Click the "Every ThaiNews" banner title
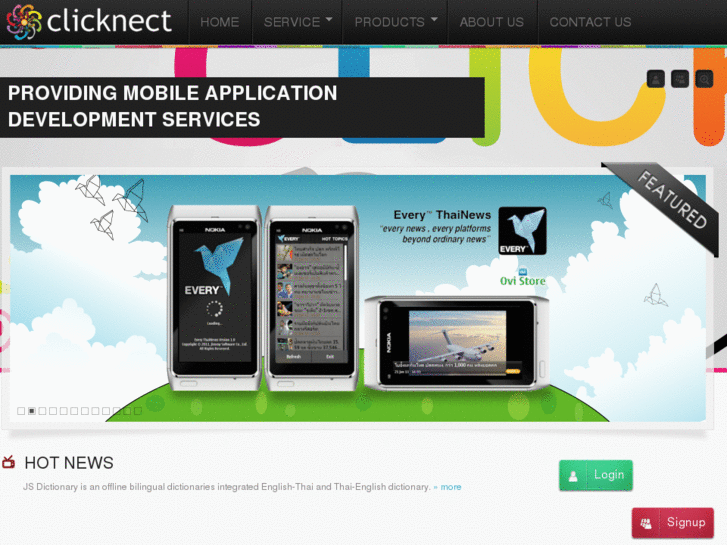This screenshot has width=727, height=545. tap(442, 215)
